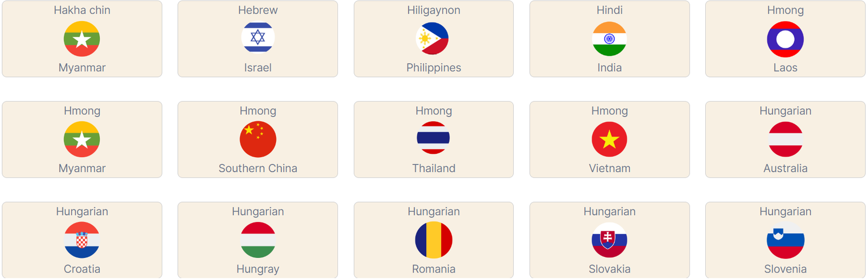Click the "Southern China" label text
This screenshot has width=868, height=279.
tap(258, 168)
